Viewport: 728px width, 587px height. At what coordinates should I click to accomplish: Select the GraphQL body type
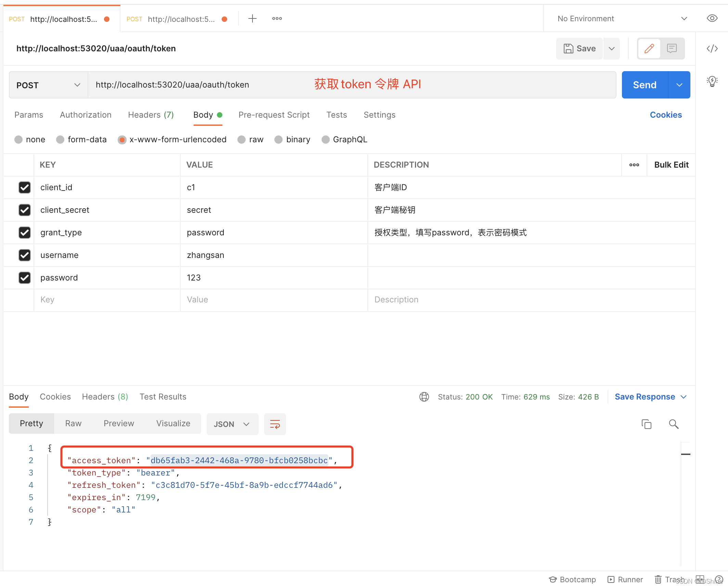[x=326, y=140]
